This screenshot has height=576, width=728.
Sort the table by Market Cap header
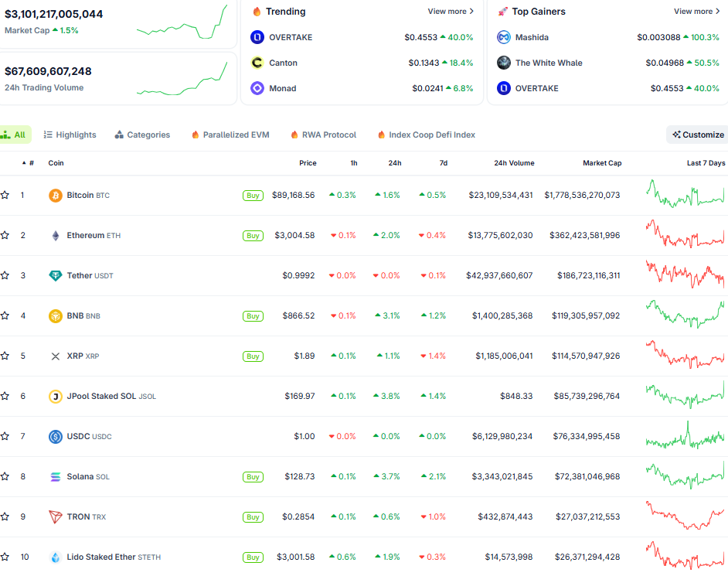602,163
